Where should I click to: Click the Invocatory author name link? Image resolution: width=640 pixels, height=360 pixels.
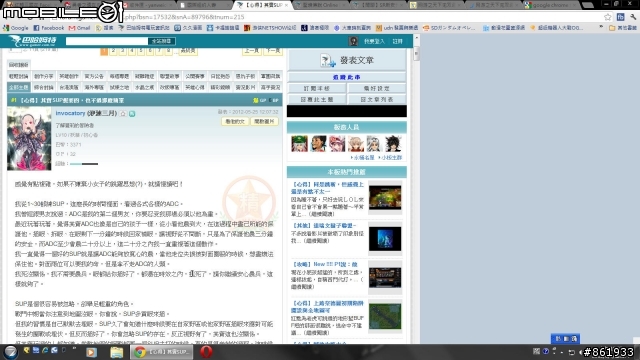[70, 113]
